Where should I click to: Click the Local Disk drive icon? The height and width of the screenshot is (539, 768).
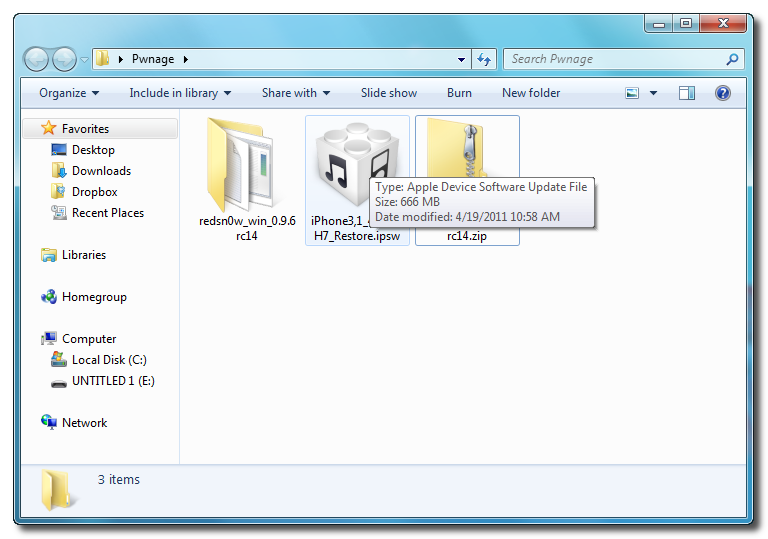(59, 360)
